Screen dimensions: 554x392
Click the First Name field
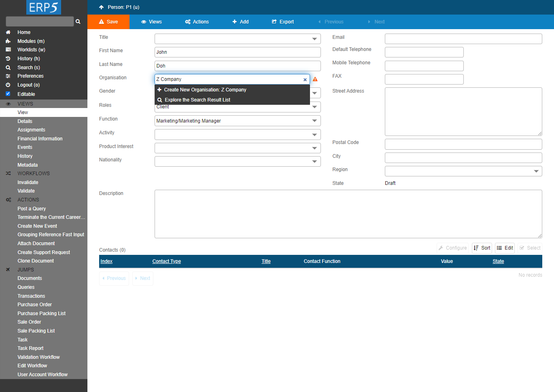click(x=238, y=52)
